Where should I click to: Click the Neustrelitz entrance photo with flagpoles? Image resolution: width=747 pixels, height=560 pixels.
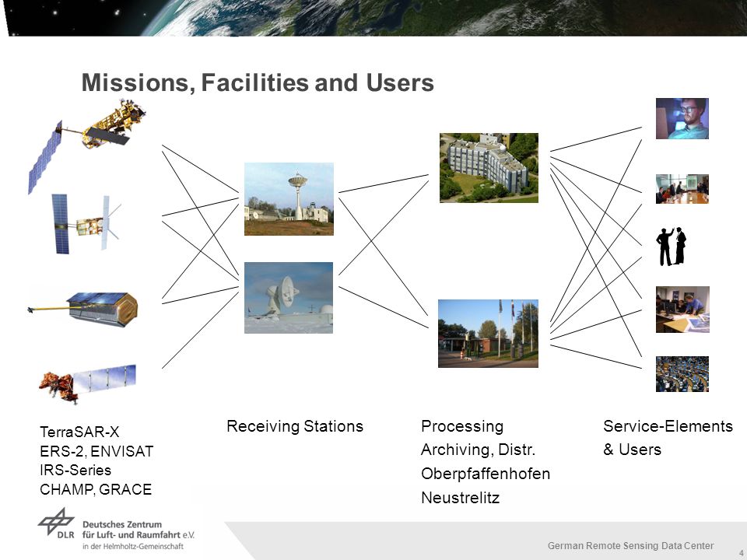488,334
